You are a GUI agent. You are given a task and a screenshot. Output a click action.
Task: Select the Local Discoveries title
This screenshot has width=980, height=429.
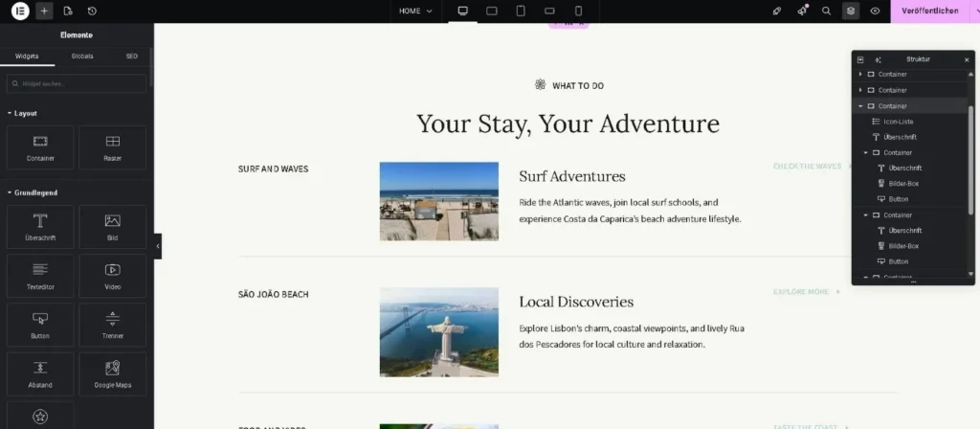576,302
